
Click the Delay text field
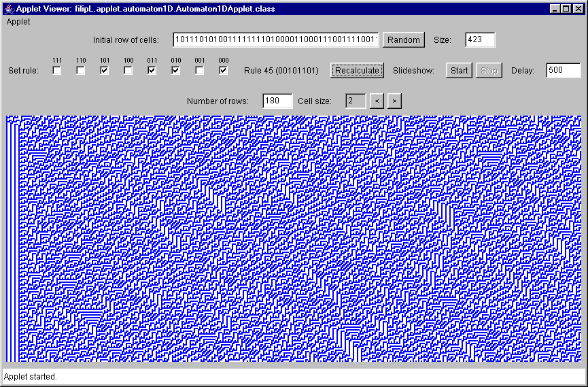coord(563,70)
